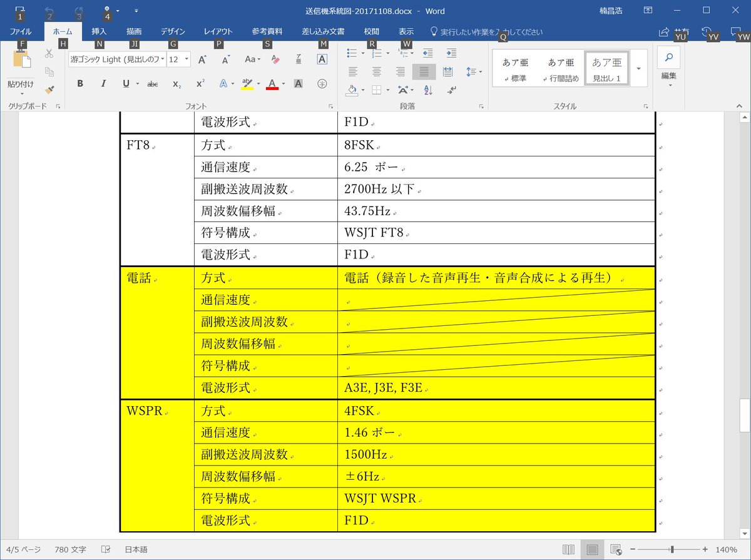The width and height of the screenshot is (751, 560).
Task: Open the comments speech bubble icon
Action: [x=736, y=31]
